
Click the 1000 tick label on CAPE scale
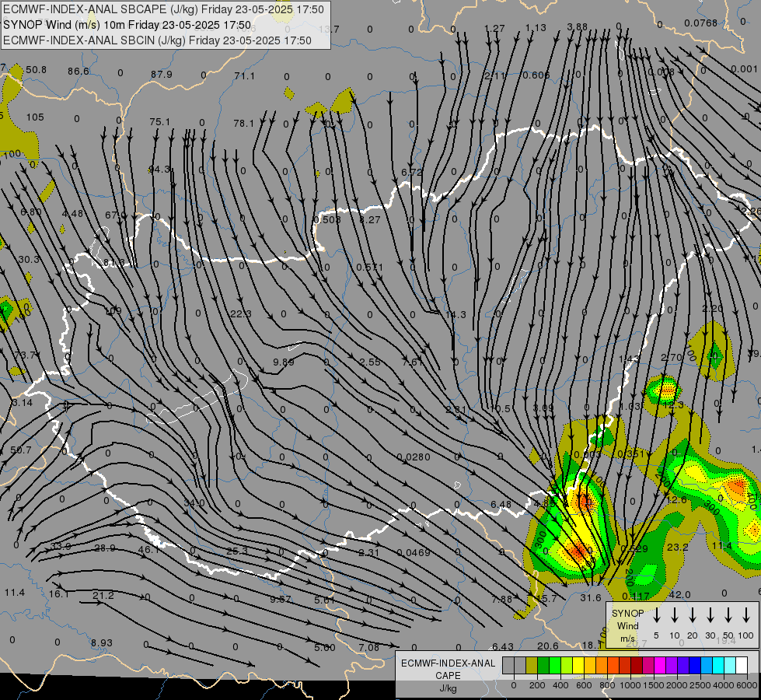pos(630,685)
